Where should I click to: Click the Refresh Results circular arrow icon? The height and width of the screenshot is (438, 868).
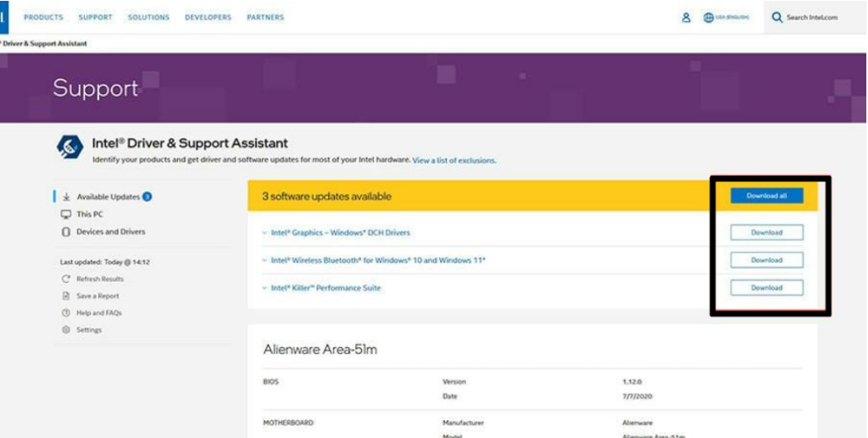coord(66,279)
